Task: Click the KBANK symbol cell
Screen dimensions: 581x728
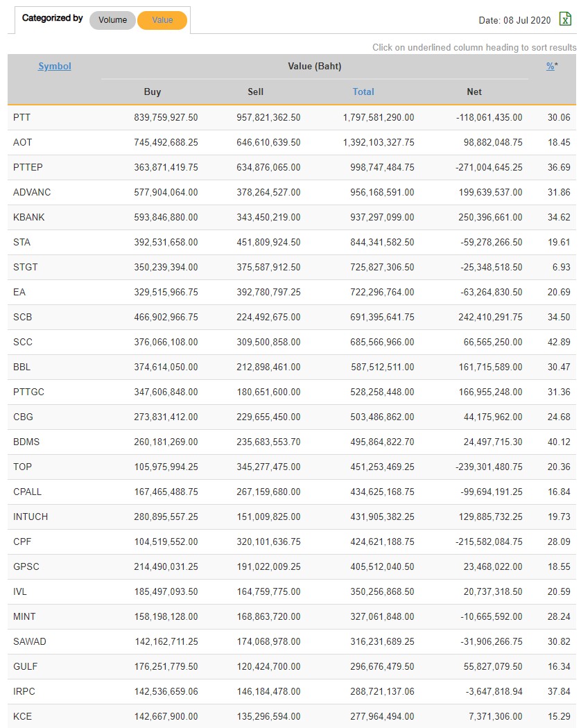Action: [29, 217]
